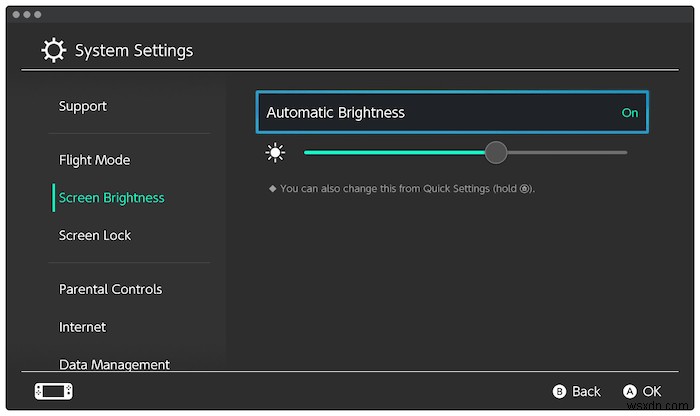Select Flight Mode in the sidebar
The image size is (700, 416).
94,160
